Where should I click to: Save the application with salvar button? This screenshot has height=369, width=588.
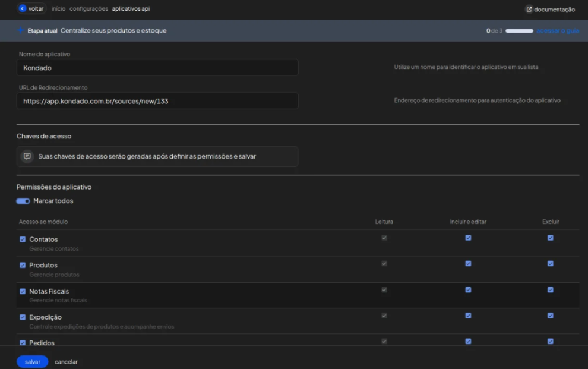[x=32, y=361]
